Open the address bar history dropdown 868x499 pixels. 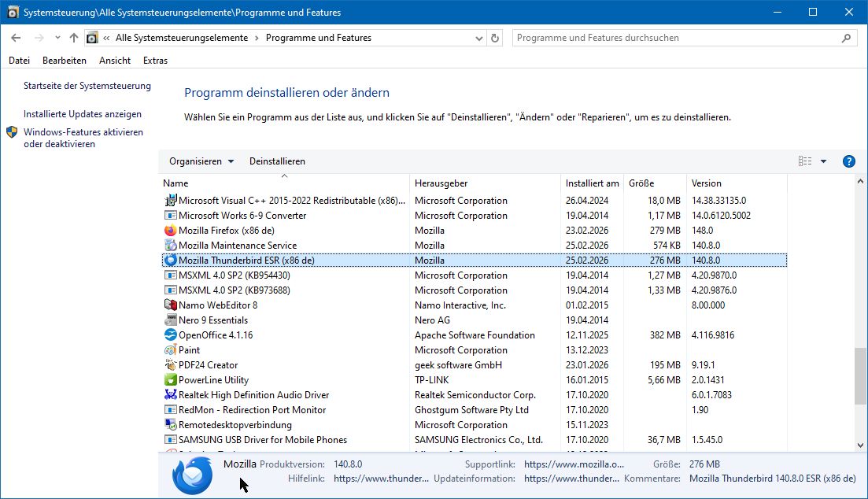(478, 38)
